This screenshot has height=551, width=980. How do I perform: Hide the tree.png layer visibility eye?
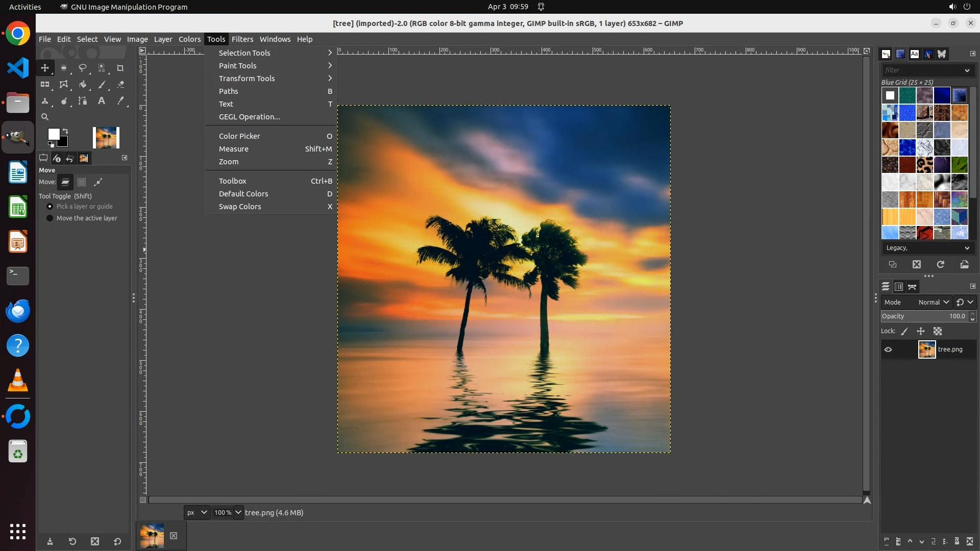point(888,349)
